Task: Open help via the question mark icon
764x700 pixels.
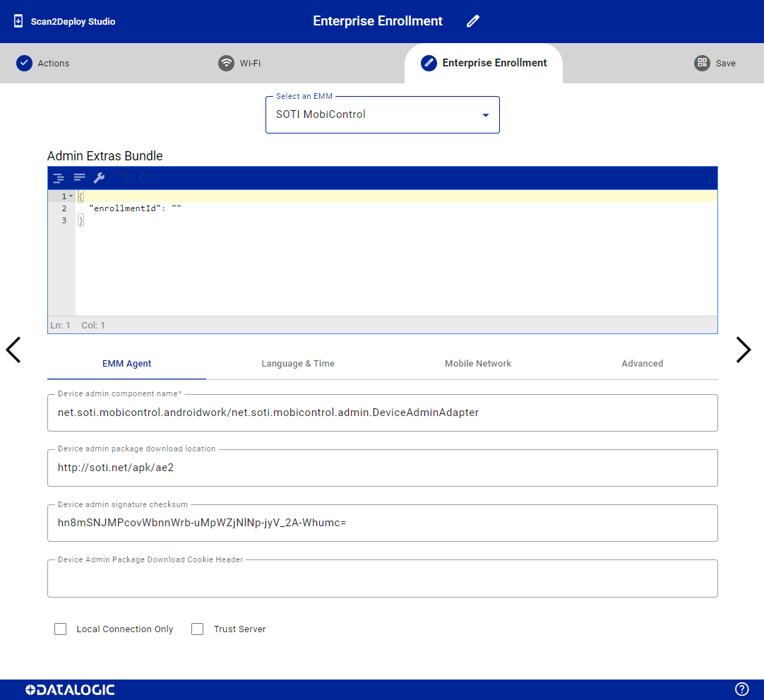Action: (x=741, y=689)
